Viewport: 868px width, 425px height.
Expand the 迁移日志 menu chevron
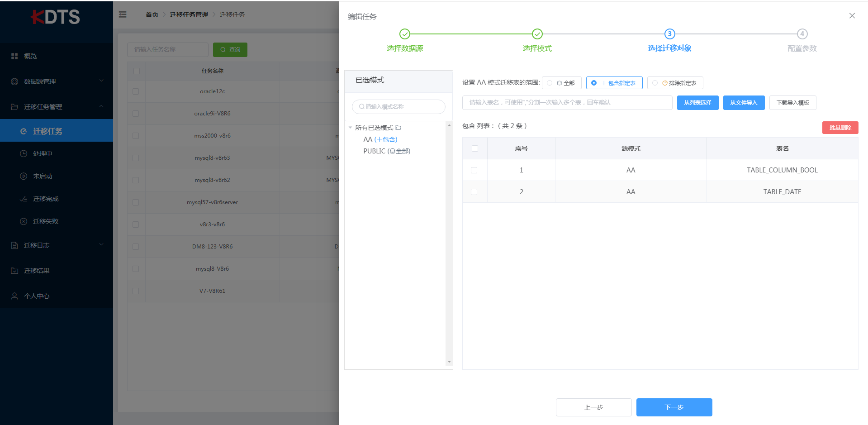pos(101,245)
